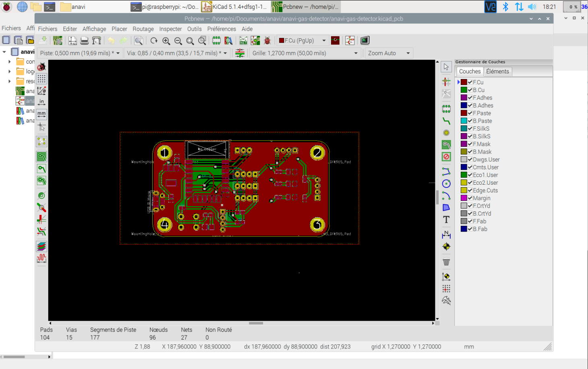Uncheck the F.SilkS layer visibility
The height and width of the screenshot is (369, 588).
tap(470, 129)
